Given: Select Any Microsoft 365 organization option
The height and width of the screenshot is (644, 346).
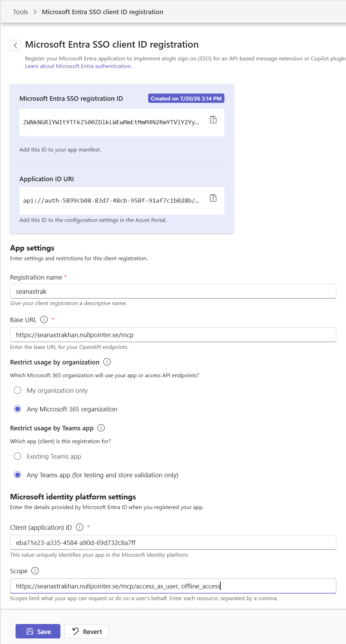Looking at the screenshot, I should [x=18, y=409].
